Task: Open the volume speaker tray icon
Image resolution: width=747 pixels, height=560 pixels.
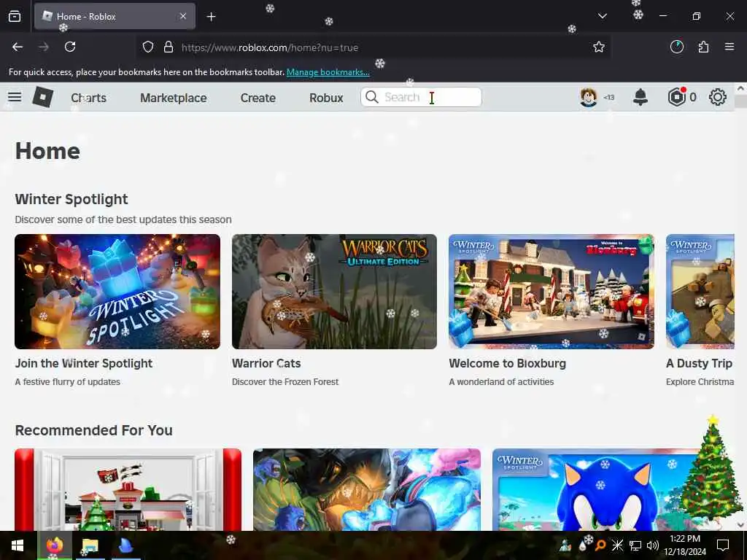Action: 653,545
